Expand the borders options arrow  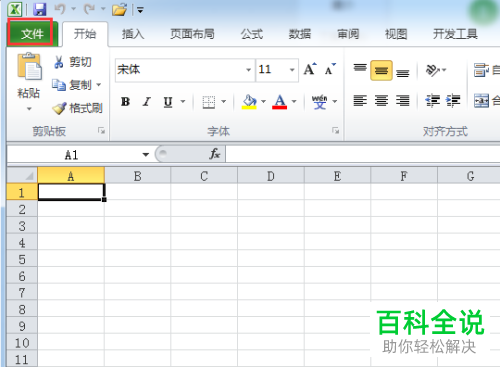[x=224, y=101]
